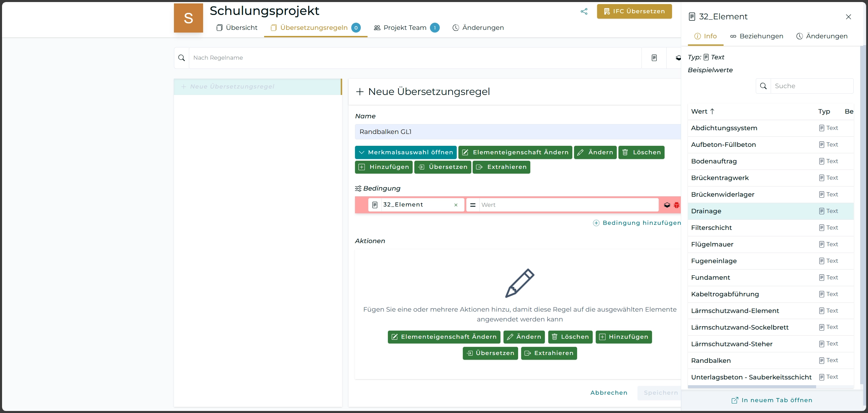Click the layers icon in condition row
868x413 pixels.
tap(667, 205)
